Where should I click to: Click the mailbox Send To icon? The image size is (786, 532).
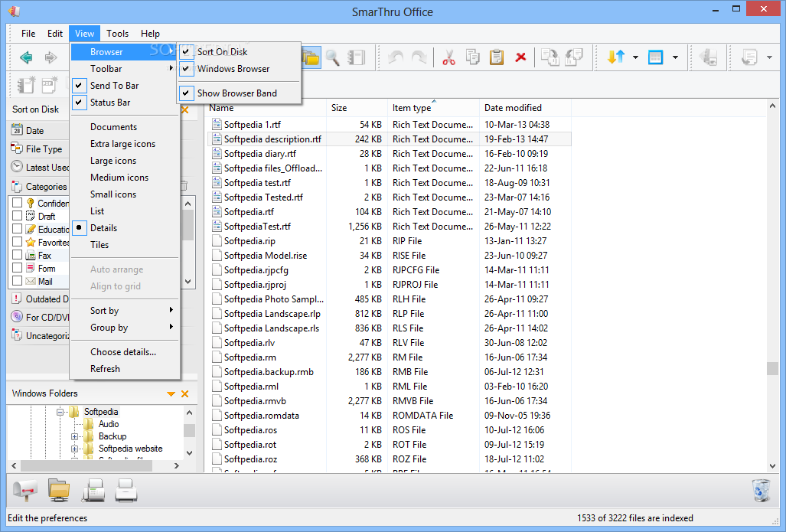click(25, 491)
